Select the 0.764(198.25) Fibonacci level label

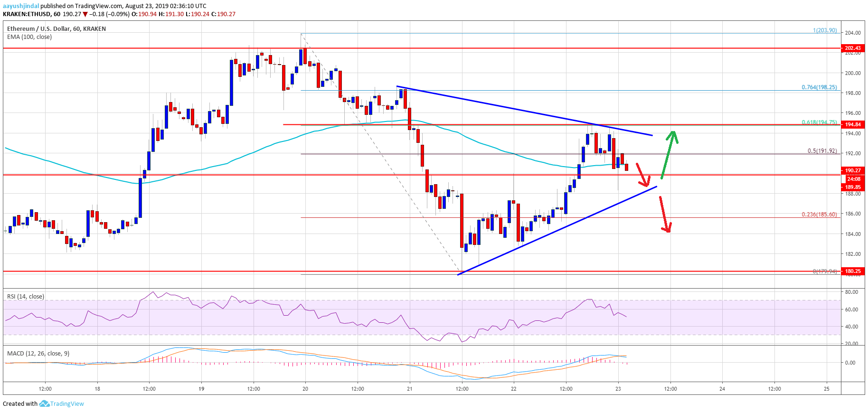pyautogui.click(x=819, y=87)
